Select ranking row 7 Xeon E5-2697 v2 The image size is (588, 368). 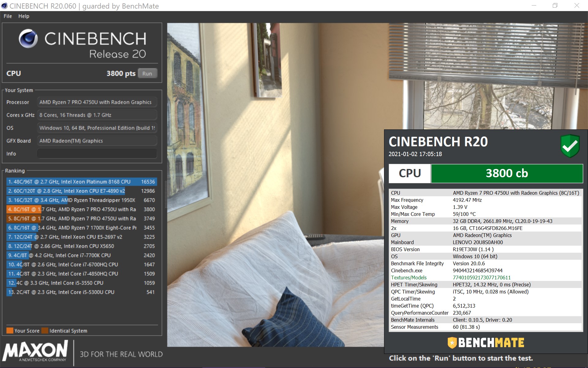[x=82, y=237]
